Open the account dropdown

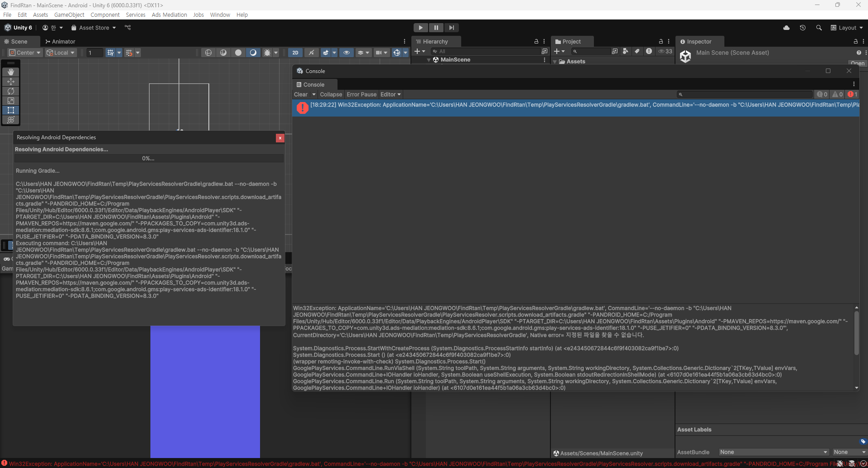53,28
